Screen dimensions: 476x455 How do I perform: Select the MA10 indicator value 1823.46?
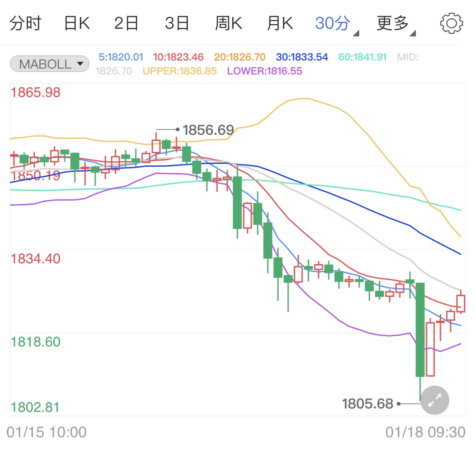point(178,57)
